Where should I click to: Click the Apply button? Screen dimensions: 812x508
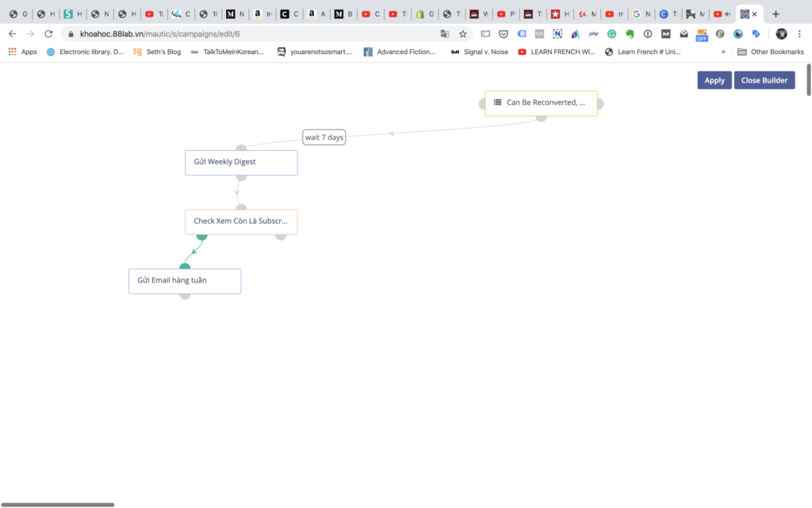coord(714,80)
